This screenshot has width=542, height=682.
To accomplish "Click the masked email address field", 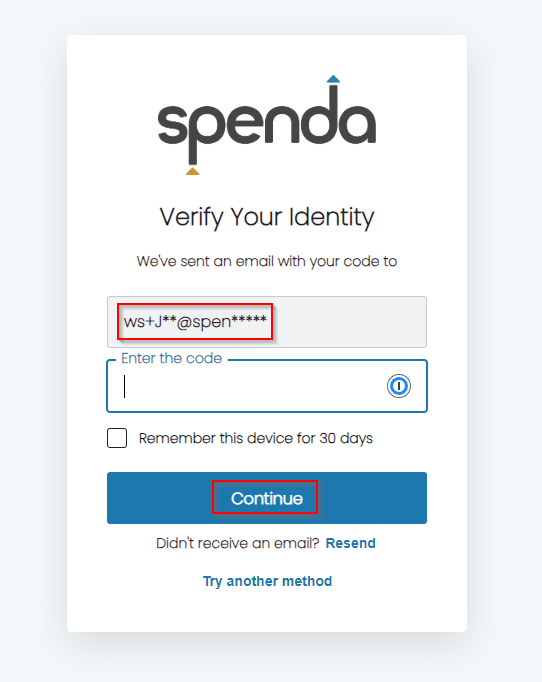I will (x=267, y=322).
